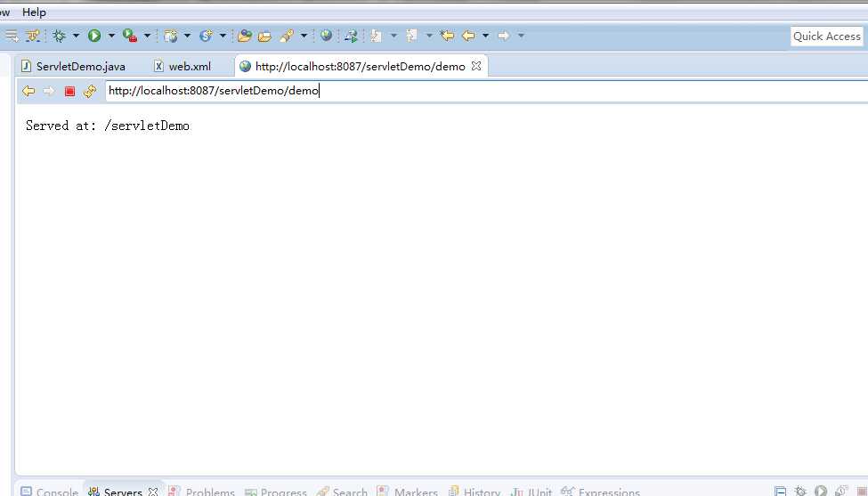The image size is (868, 496).
Task: Open the Help menu
Action: 34,12
